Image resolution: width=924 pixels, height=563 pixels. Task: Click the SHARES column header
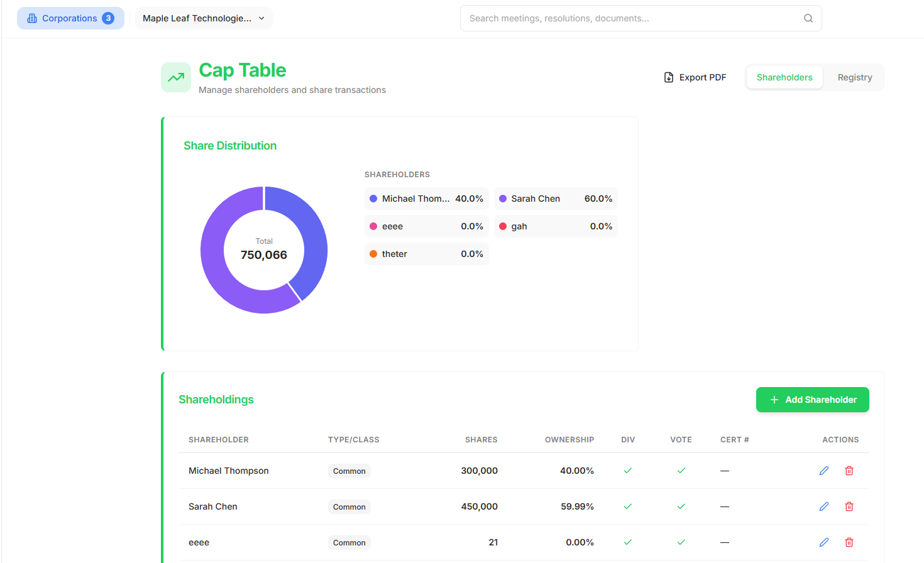point(481,440)
